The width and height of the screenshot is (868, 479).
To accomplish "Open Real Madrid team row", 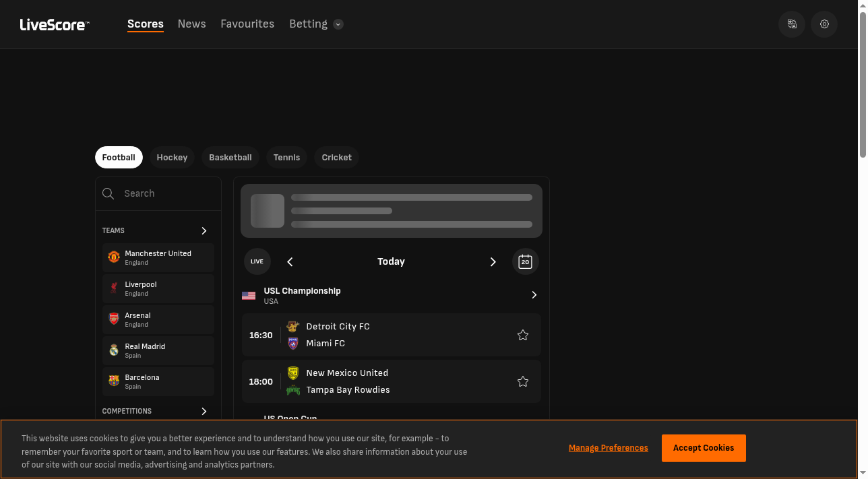I will pyautogui.click(x=158, y=350).
